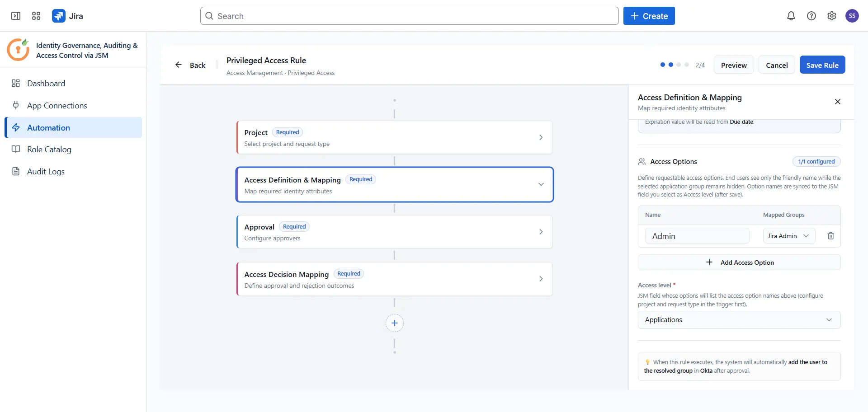Image resolution: width=868 pixels, height=412 pixels.
Task: Expand the Project step chevron
Action: tap(541, 137)
